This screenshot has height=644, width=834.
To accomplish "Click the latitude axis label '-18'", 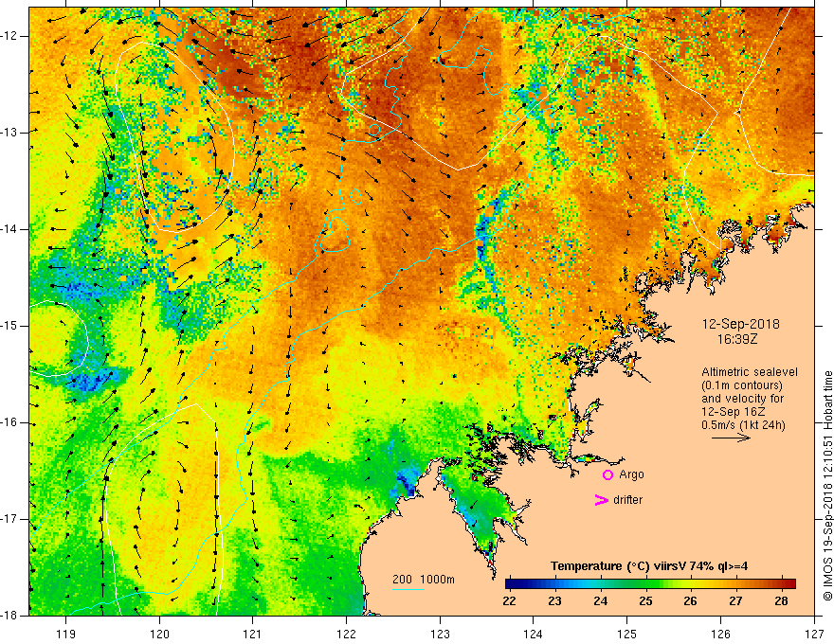I will [x=9, y=615].
